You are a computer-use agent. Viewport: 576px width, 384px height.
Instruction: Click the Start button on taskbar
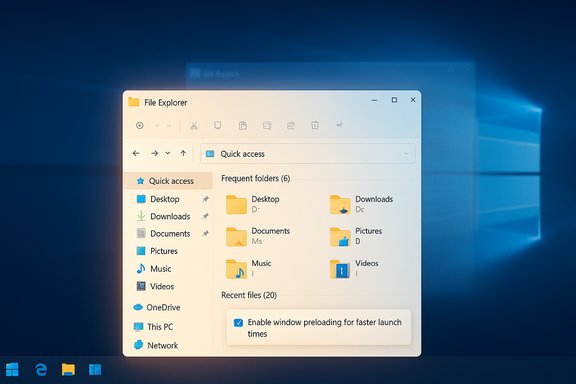pyautogui.click(x=12, y=369)
